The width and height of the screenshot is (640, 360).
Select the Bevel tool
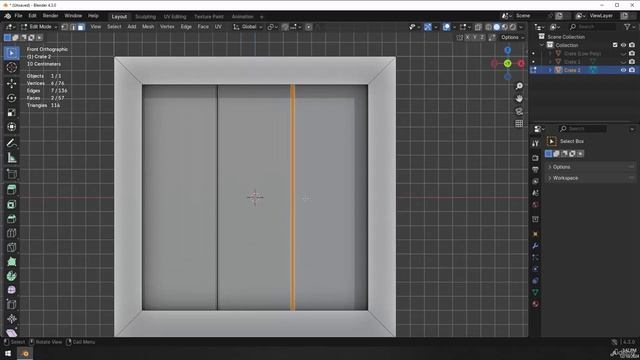(11, 219)
